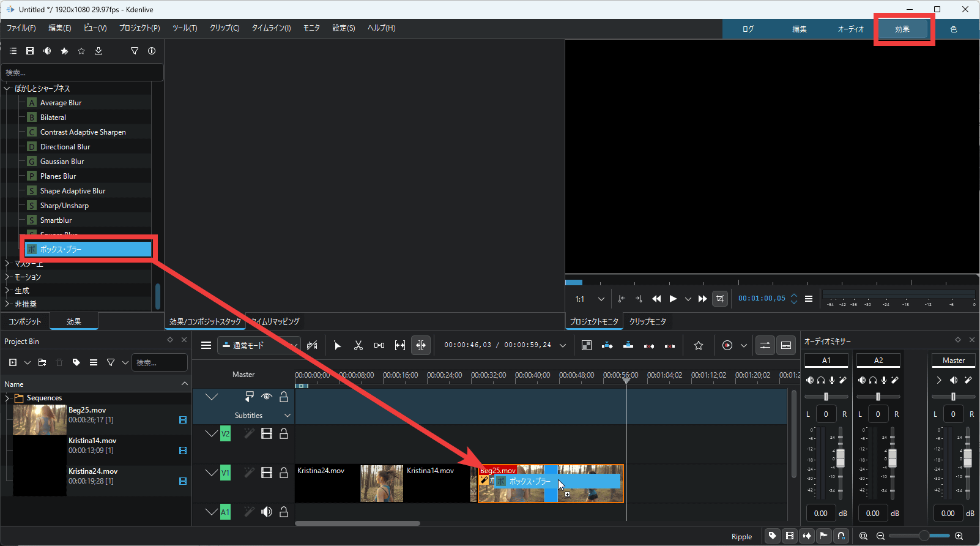Switch to the オーディオ workspace
Viewport: 980px width, 546px height.
coord(850,29)
